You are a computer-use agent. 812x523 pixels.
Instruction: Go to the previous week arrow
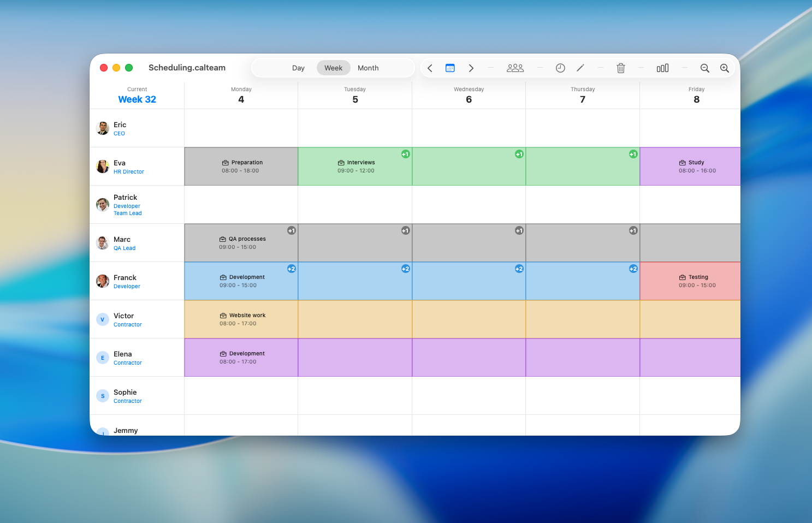[x=430, y=68]
